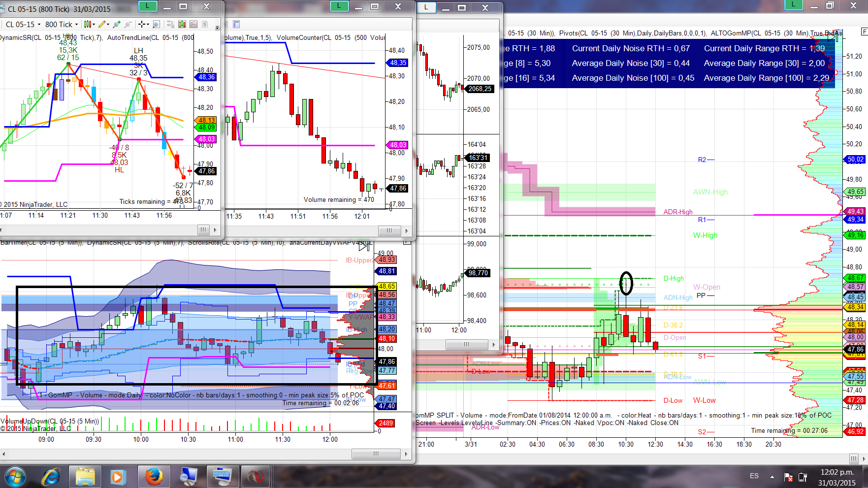
Task: Click the zoom out magnifier icon
Action: [128, 24]
